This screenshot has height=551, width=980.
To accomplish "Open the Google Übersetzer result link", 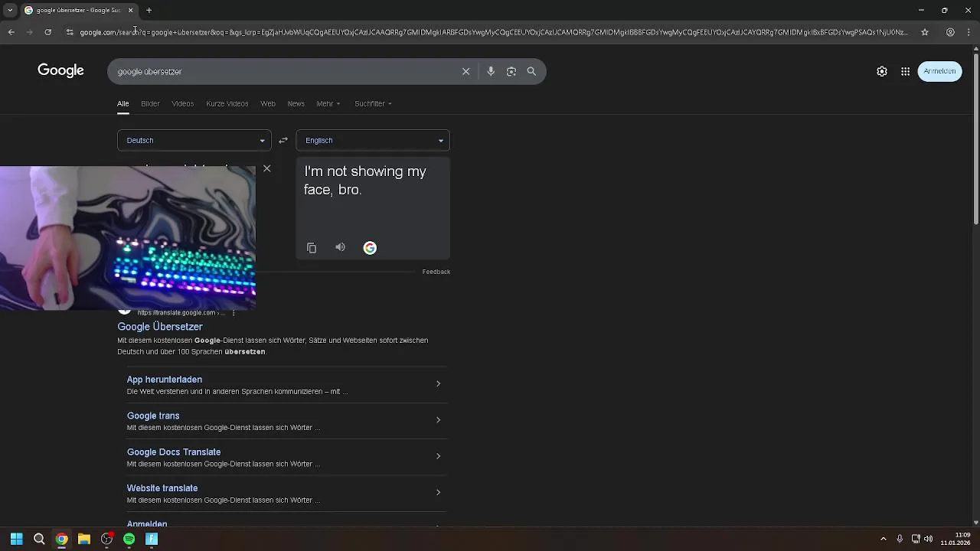I will 160,327.
